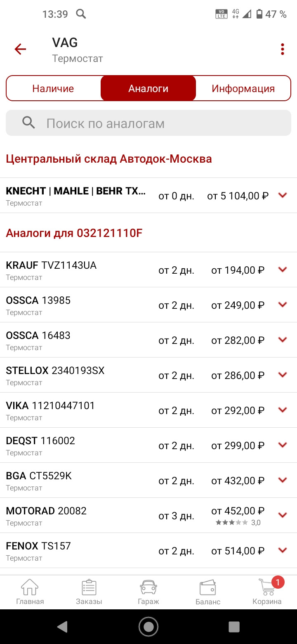Switch to the Информация tab
The height and width of the screenshot is (644, 297).
(243, 88)
